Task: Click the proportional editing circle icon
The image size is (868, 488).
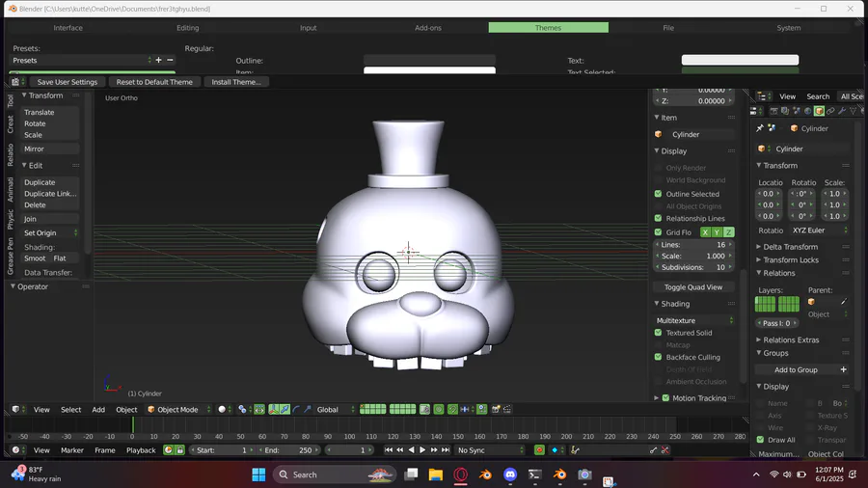Action: tap(439, 410)
